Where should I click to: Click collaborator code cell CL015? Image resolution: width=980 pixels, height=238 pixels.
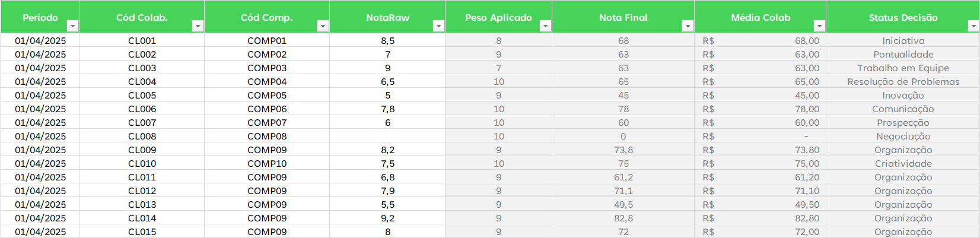[142, 232]
